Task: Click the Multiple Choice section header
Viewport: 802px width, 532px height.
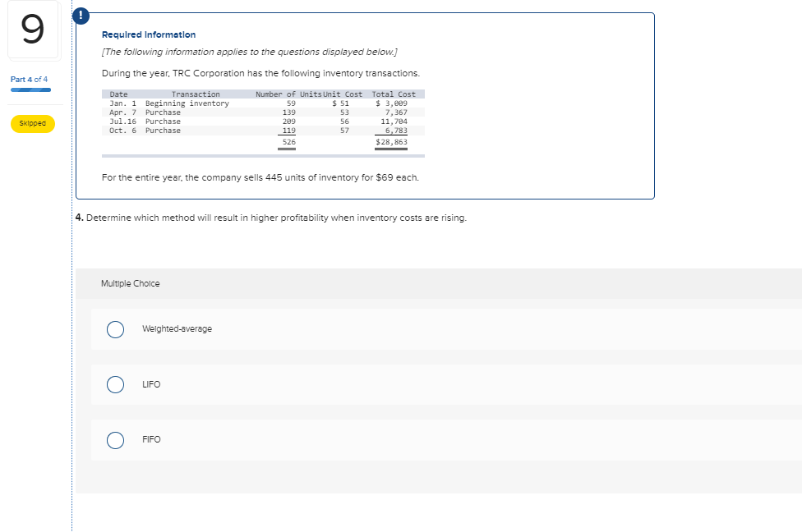Action: [131, 284]
